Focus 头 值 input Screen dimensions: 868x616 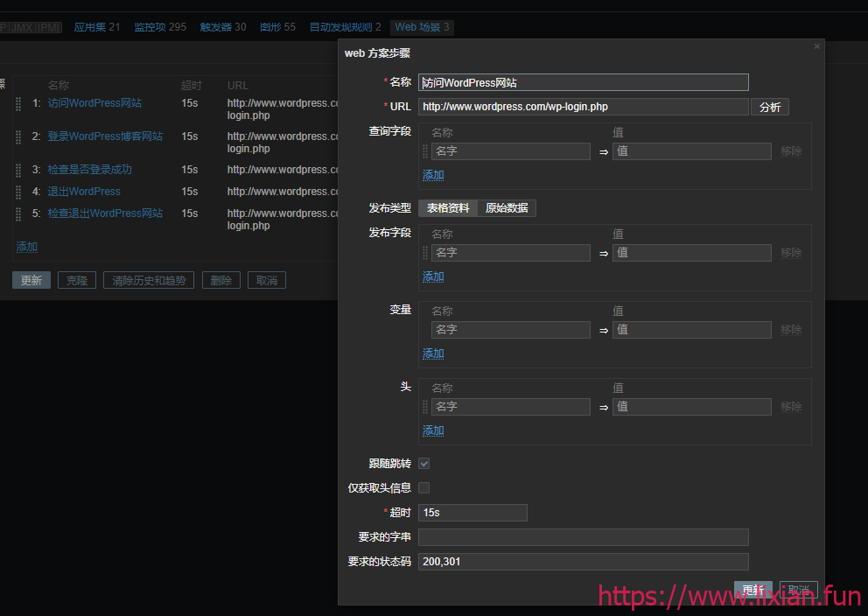(692, 407)
